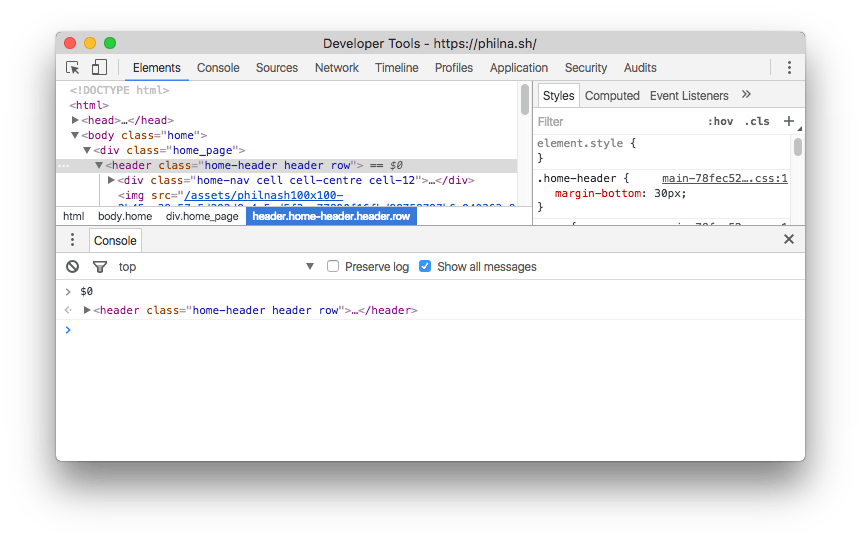
Task: Click the console filter funnel icon
Action: (x=100, y=267)
